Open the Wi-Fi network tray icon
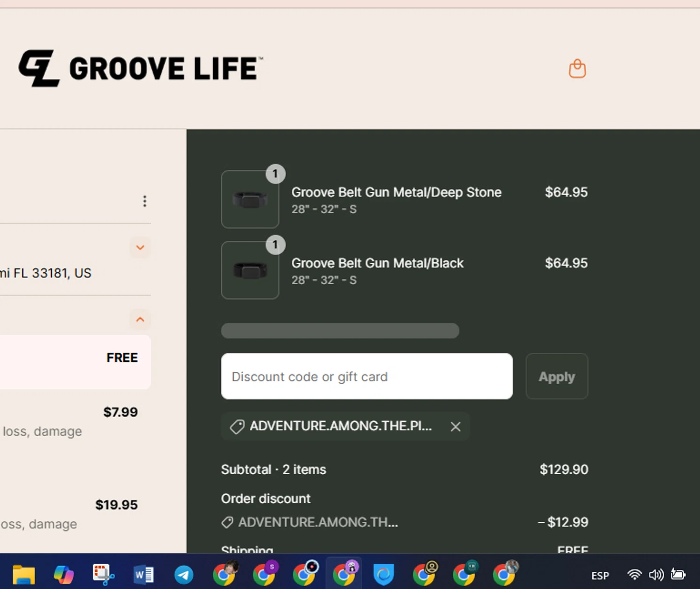 634,575
